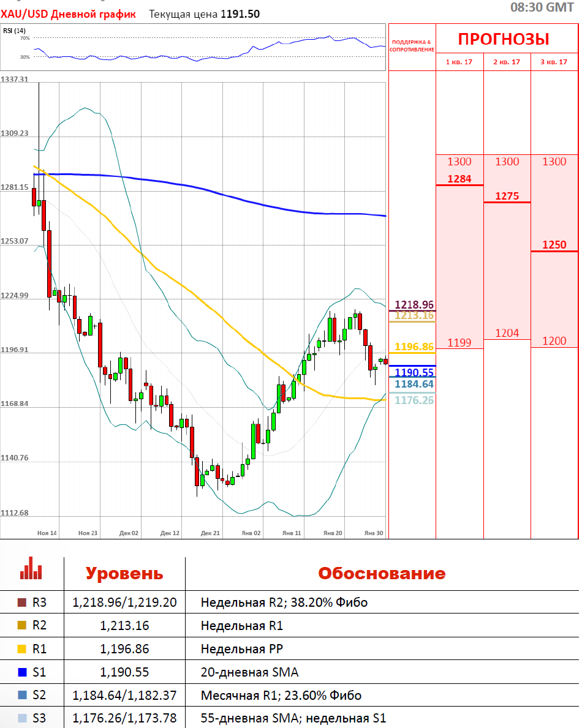Select the 1190.55 support level label
The image size is (582, 728).
click(x=414, y=372)
